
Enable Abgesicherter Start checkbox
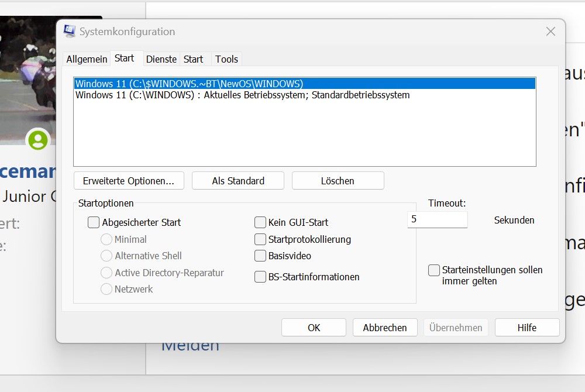pos(94,222)
